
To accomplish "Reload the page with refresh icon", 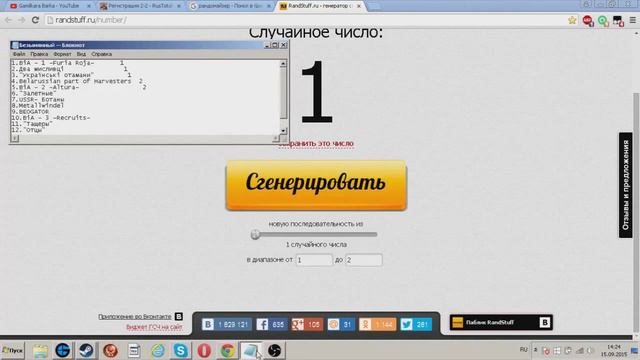I will pyautogui.click(x=36, y=20).
